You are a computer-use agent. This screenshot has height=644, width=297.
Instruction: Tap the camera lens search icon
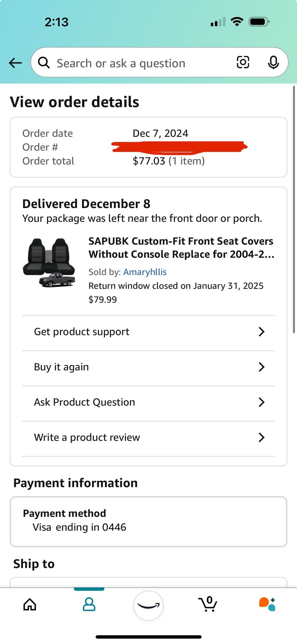[243, 62]
